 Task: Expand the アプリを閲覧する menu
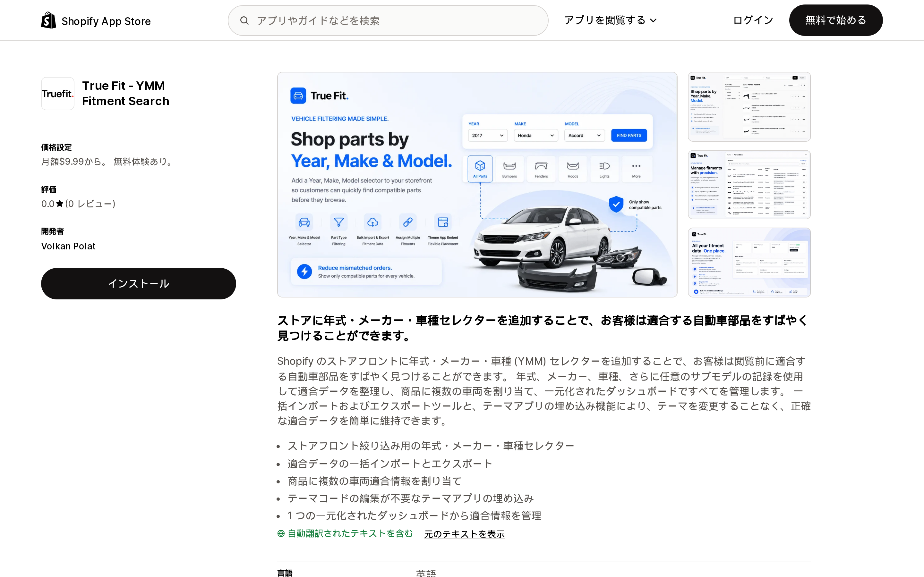pyautogui.click(x=610, y=20)
